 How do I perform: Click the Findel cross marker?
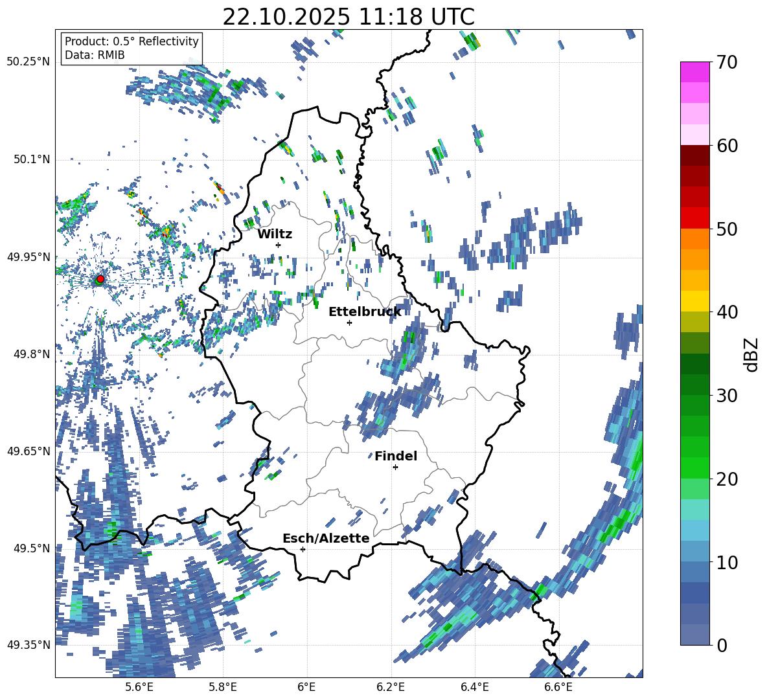[x=395, y=468]
